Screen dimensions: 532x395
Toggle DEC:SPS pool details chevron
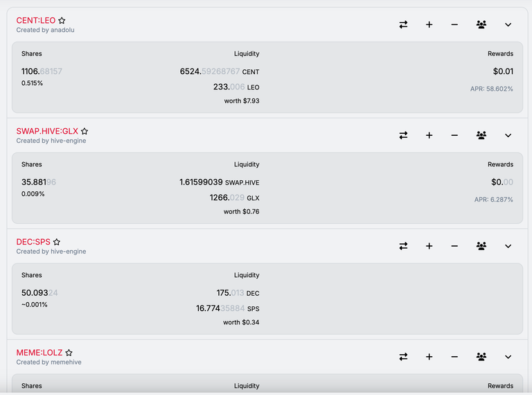[x=508, y=246]
